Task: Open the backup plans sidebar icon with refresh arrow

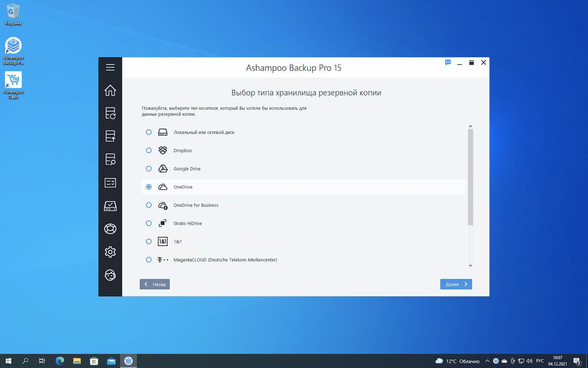Action: (x=110, y=113)
